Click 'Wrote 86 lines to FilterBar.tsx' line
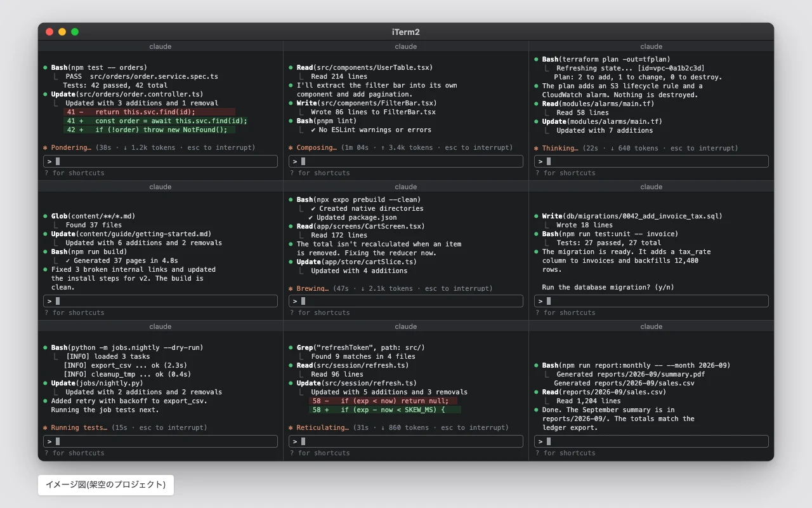Screen dimensions: 812x508 point(373,112)
